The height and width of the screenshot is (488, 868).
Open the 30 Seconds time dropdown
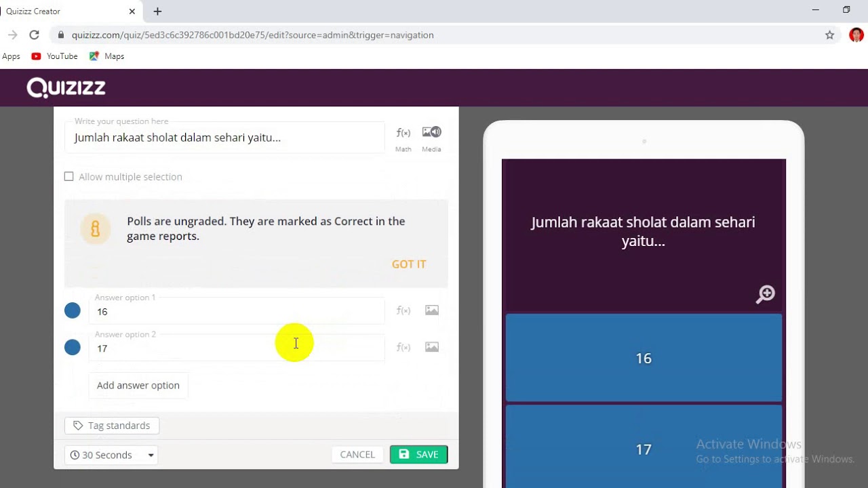coord(111,455)
